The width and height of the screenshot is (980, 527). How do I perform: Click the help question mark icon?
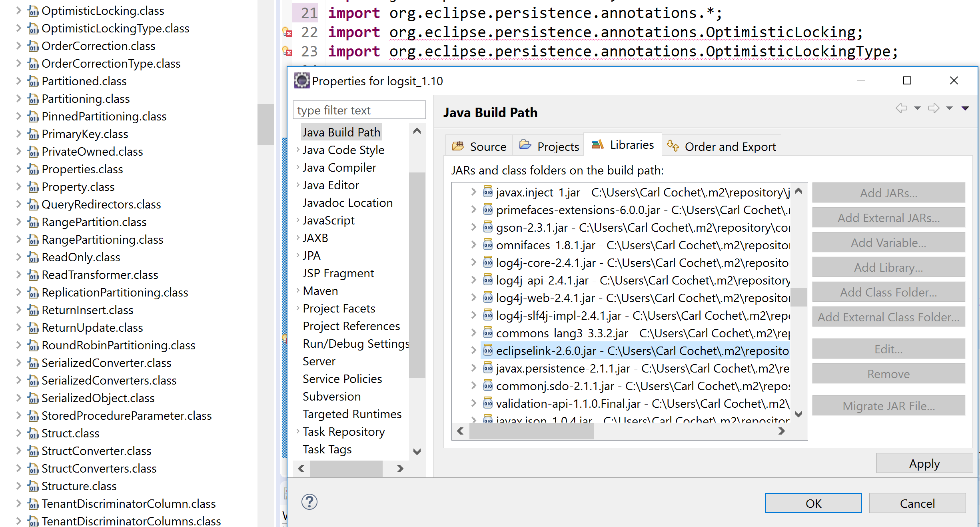tap(309, 502)
